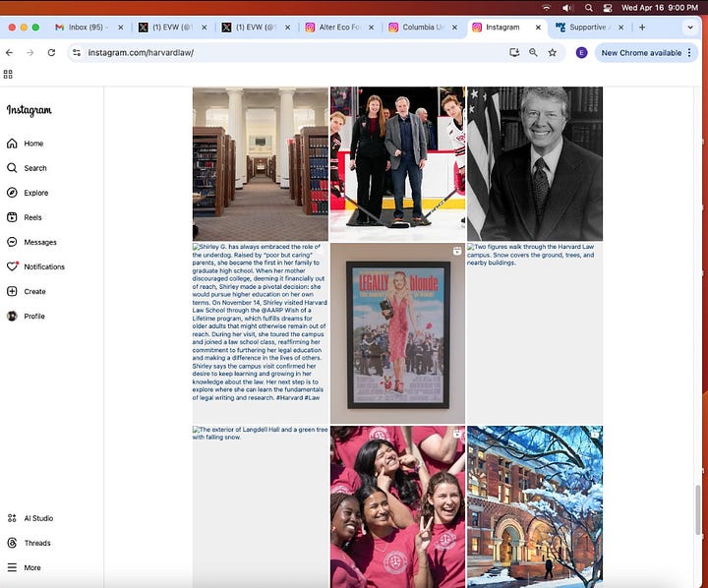Open the black-and-white portrait post
This screenshot has width=708, height=588.
[535, 164]
